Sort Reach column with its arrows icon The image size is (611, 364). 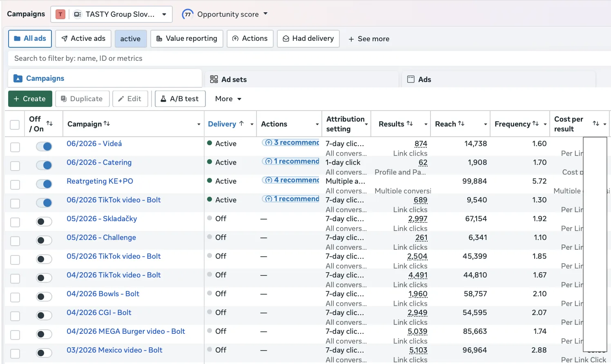pos(461,123)
